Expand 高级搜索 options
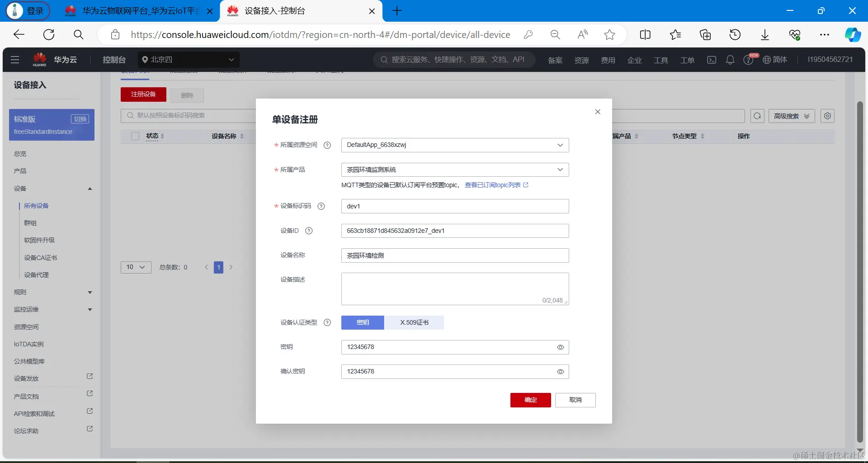The image size is (868, 463). click(x=792, y=116)
